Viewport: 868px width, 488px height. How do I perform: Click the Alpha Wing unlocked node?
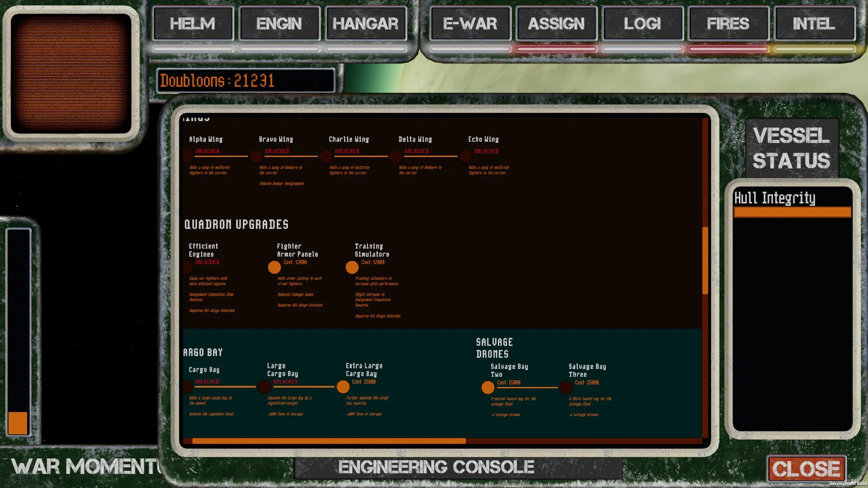[188, 156]
